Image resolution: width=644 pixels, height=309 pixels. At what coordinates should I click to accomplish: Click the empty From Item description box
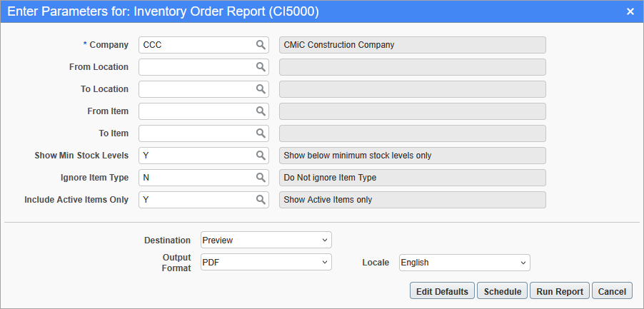[413, 111]
